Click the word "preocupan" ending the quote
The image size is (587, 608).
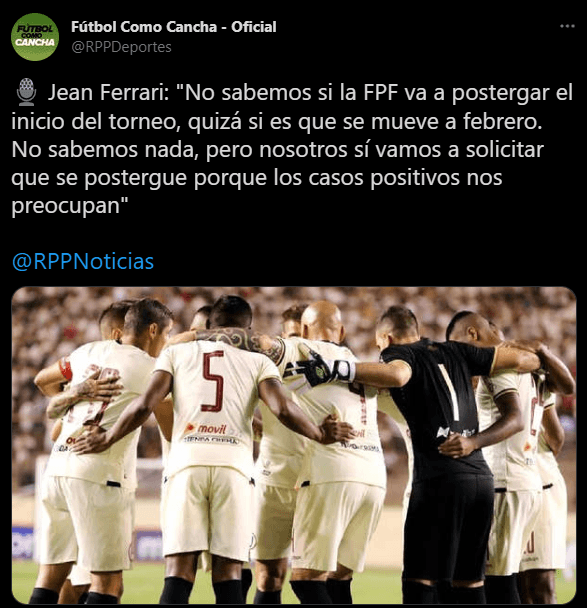coord(66,206)
